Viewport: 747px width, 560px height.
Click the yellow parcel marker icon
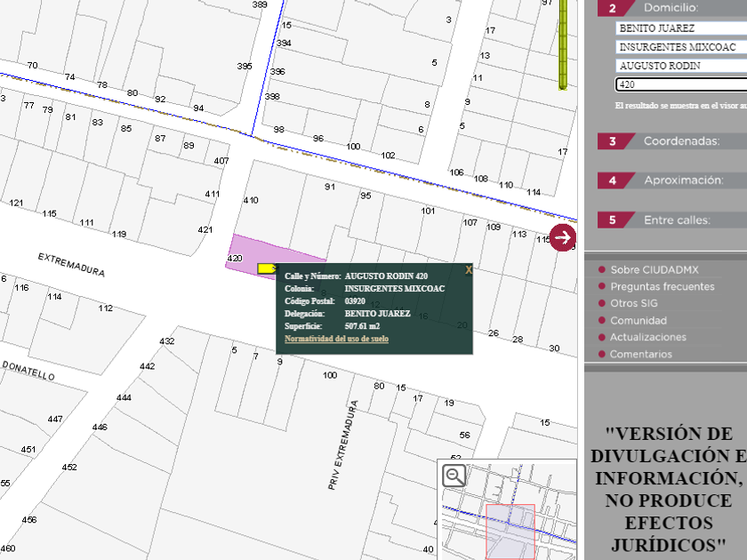click(265, 268)
